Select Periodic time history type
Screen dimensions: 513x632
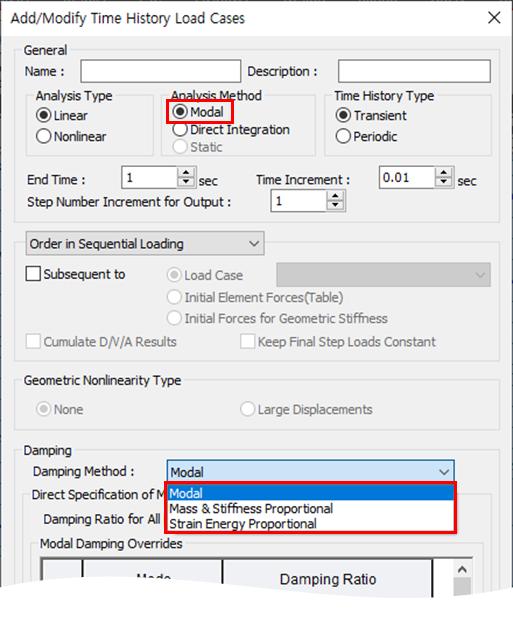(x=366, y=136)
